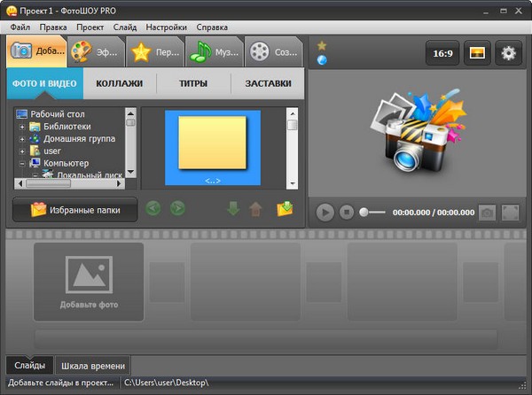
Task: Switch to the Шкала времени tab
Action: tap(93, 366)
